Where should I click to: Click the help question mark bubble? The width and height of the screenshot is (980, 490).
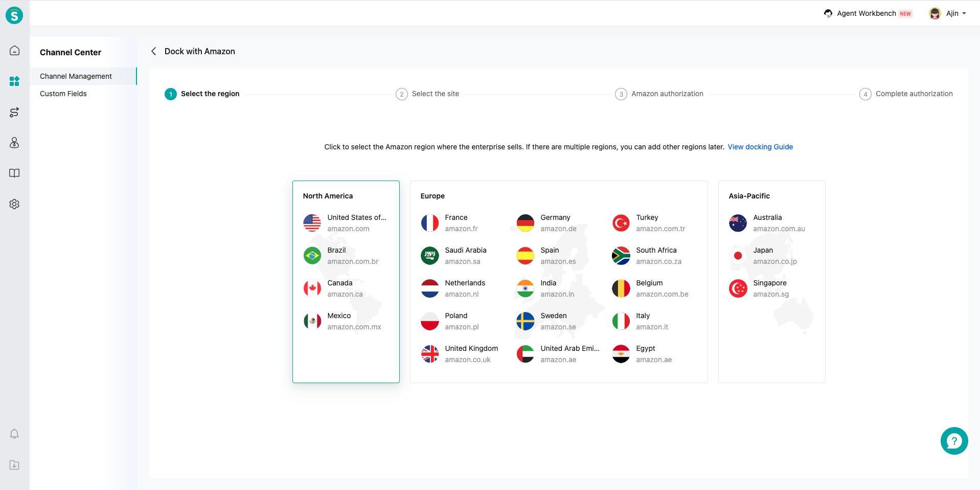click(x=954, y=441)
